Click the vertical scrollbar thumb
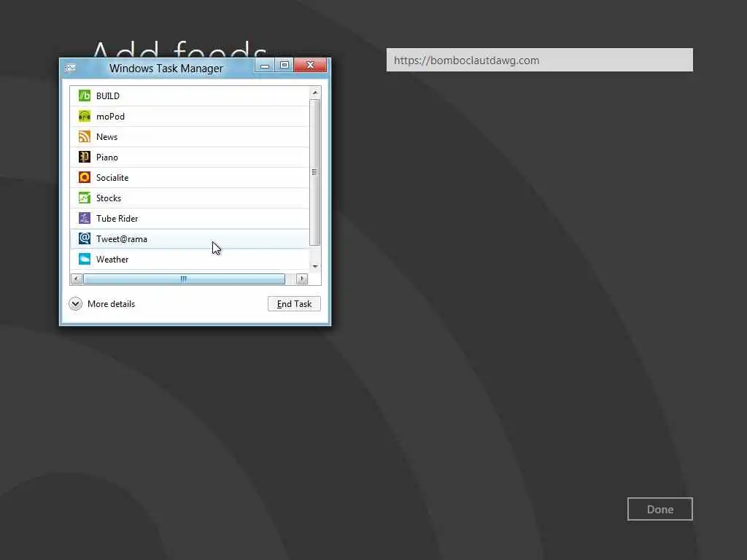 point(315,172)
